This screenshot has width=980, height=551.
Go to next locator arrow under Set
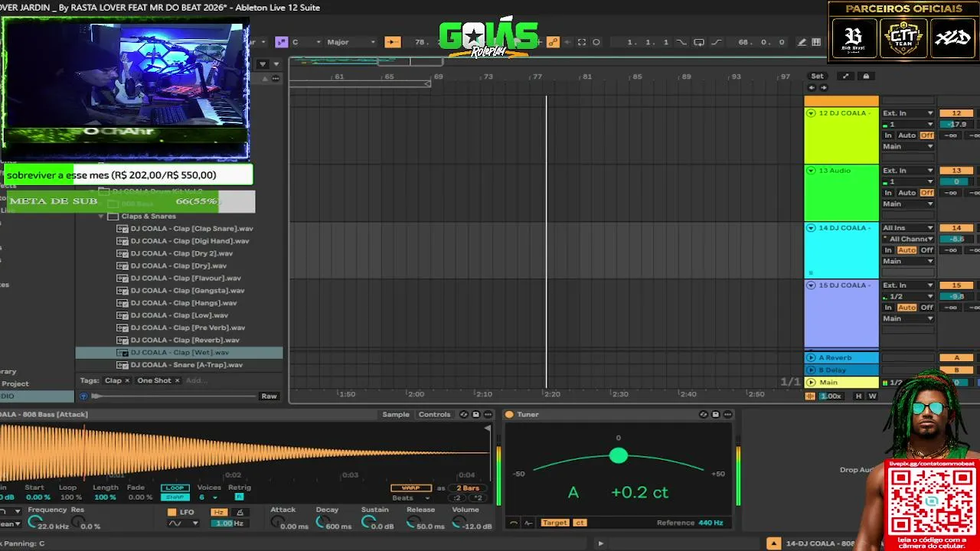[x=824, y=87]
